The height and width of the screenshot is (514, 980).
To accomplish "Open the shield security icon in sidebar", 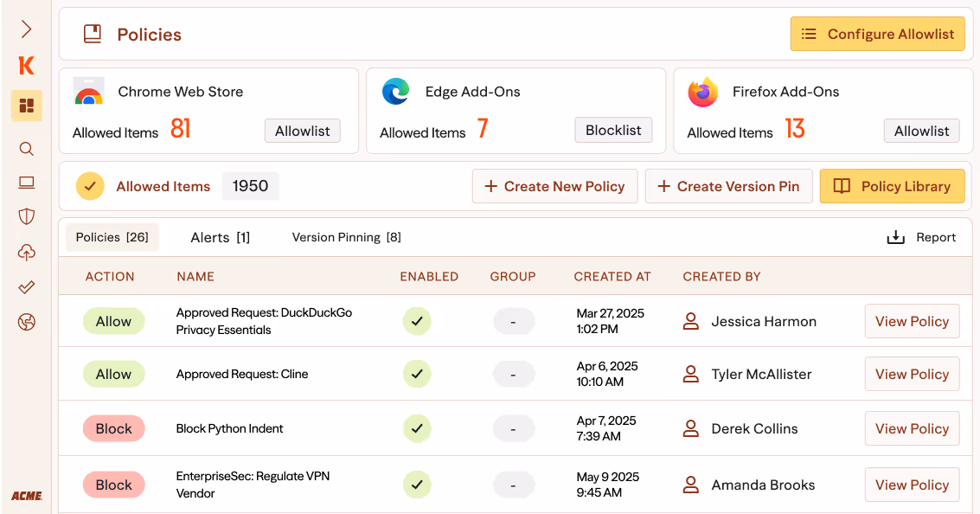I will tap(26, 216).
